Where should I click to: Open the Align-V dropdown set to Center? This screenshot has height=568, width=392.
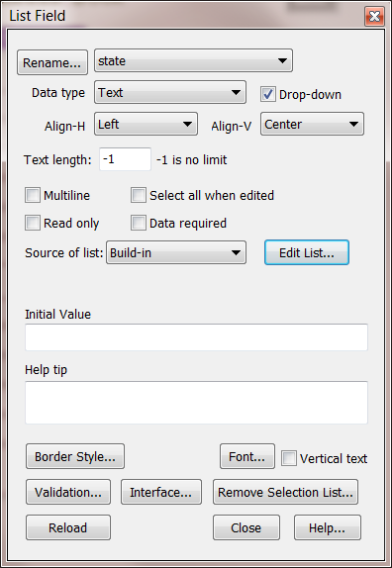point(312,124)
